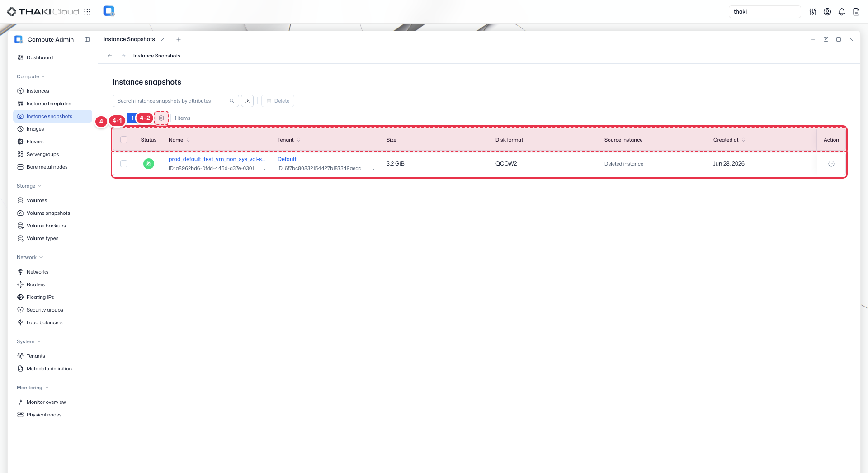Copy the snapshot ID to clipboard
This screenshot has width=868, height=473.
tap(263, 168)
